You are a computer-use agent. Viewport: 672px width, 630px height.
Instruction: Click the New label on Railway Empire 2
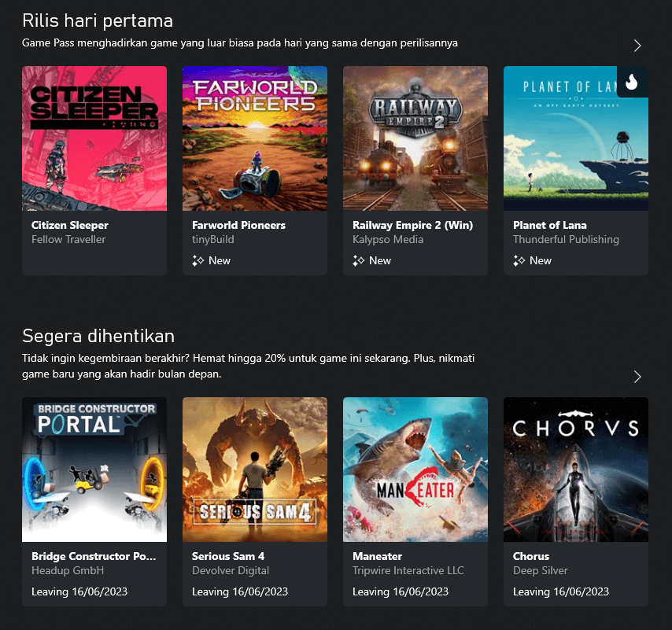(x=380, y=260)
